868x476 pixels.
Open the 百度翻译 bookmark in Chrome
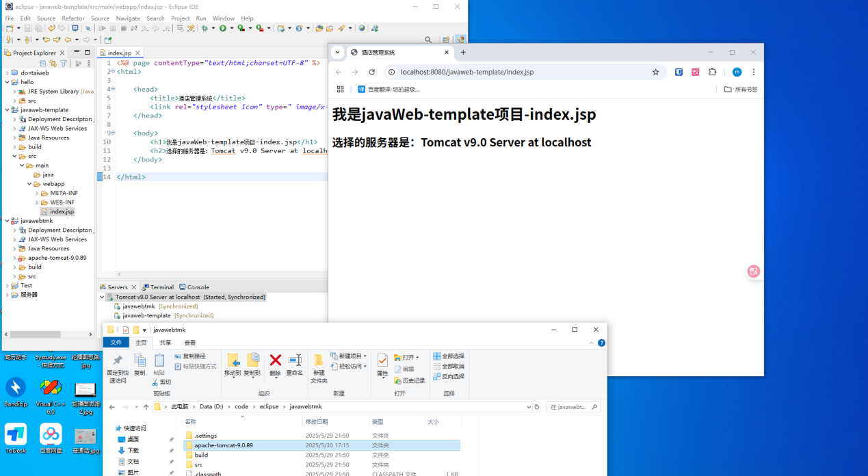pyautogui.click(x=389, y=90)
